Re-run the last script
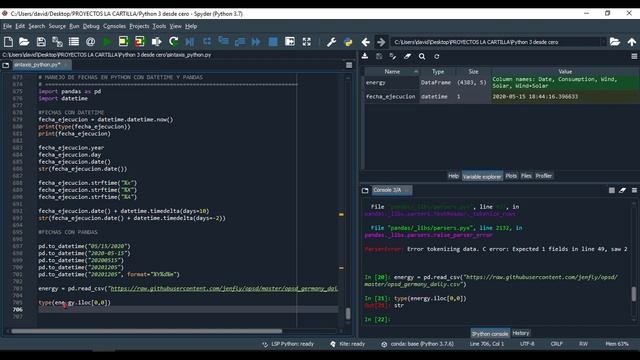Screen dimensions: 640x360 [x=173, y=42]
